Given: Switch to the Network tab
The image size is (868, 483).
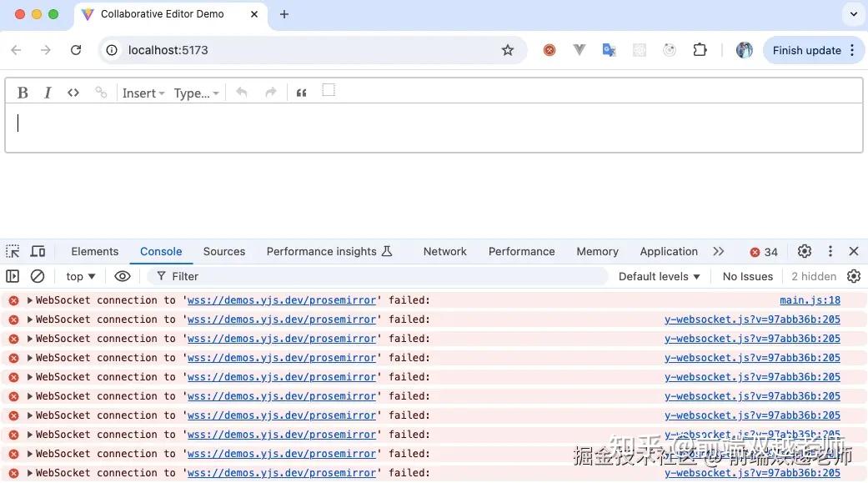Looking at the screenshot, I should (x=444, y=251).
